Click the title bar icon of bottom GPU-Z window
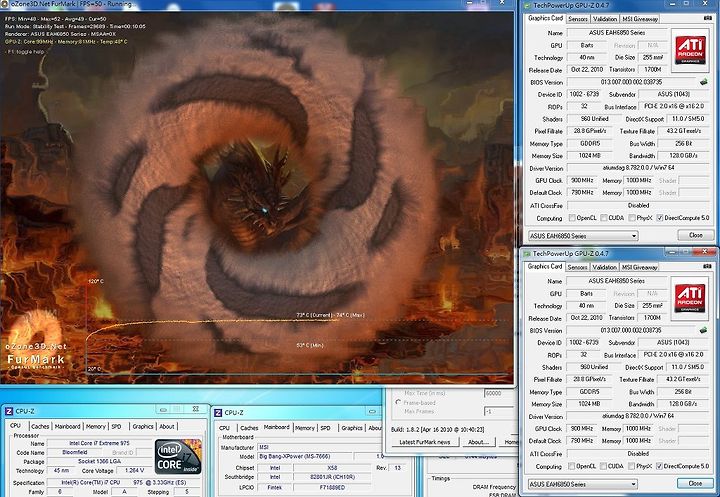720x497 pixels. tap(527, 254)
